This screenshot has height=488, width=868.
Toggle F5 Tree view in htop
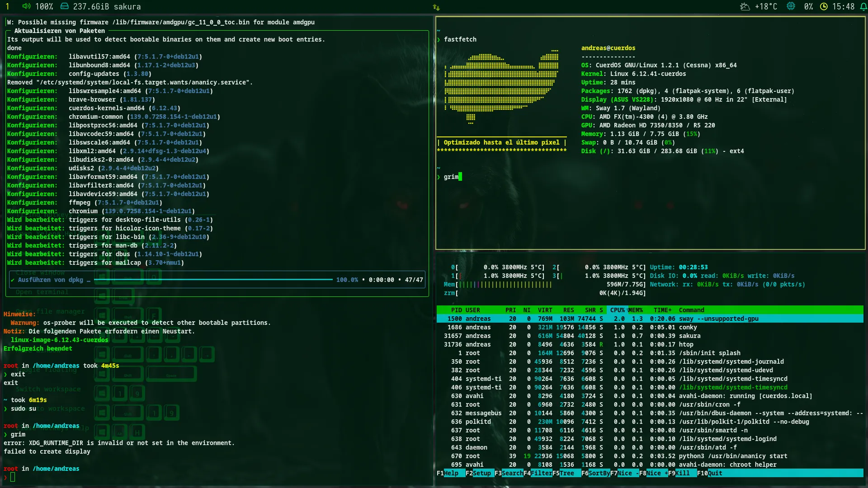(566, 473)
